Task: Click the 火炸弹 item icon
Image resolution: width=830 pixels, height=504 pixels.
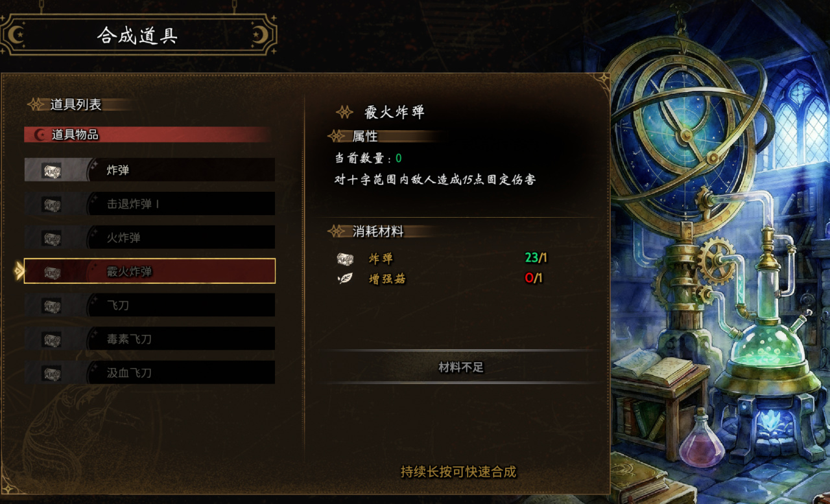Action: tap(52, 238)
